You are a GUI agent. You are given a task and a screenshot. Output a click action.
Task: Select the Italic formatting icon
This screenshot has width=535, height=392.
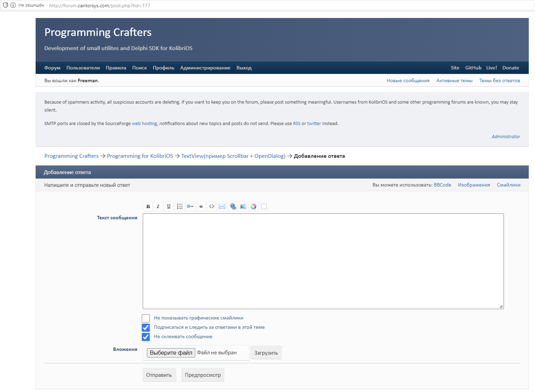coord(158,206)
